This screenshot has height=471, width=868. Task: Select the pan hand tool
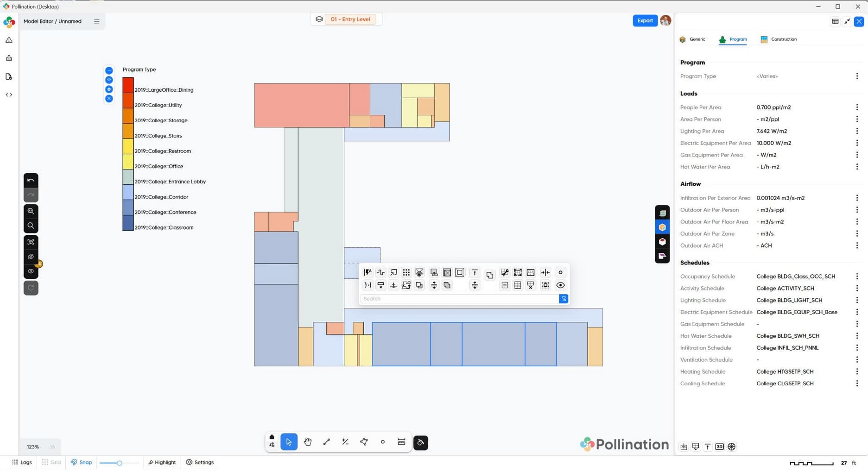coord(308,442)
